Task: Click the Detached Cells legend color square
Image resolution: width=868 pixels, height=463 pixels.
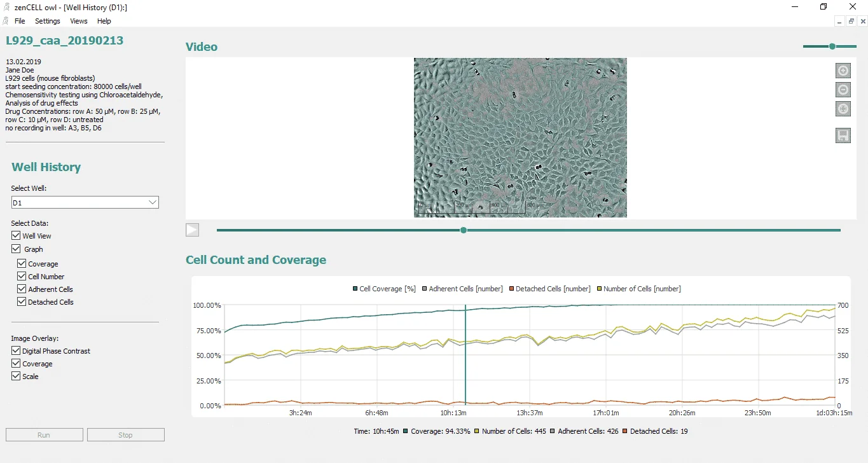Action: 511,289
